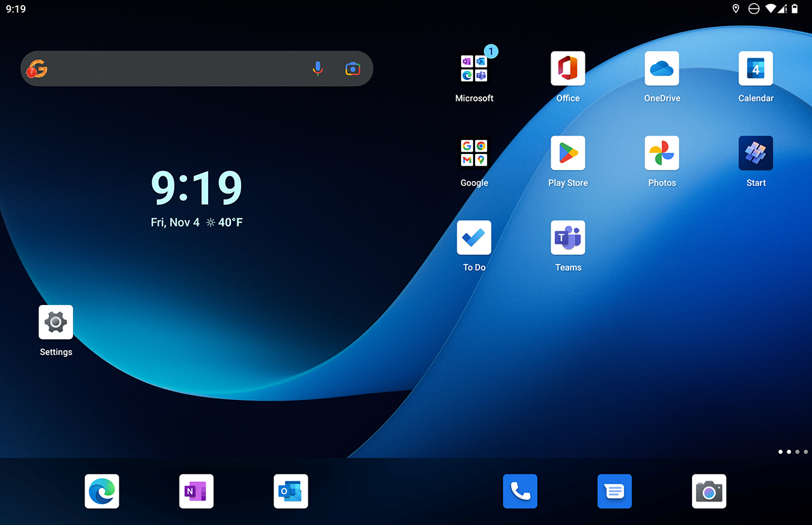
Task: Tap the home screen page indicator dots
Action: 793,452
